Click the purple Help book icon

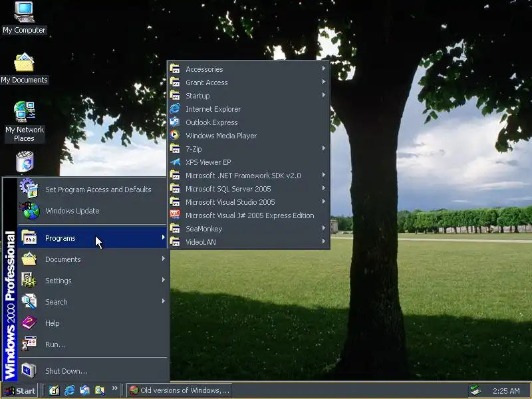click(29, 323)
